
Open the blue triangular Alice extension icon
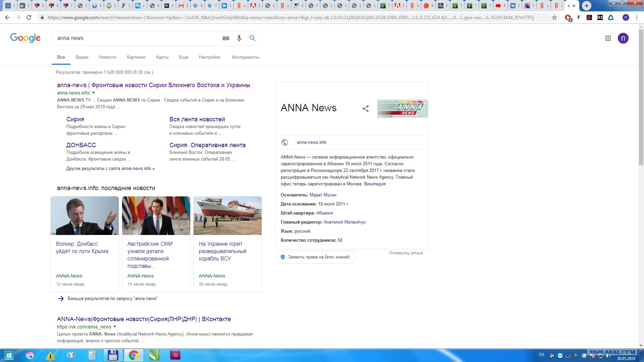click(x=611, y=17)
